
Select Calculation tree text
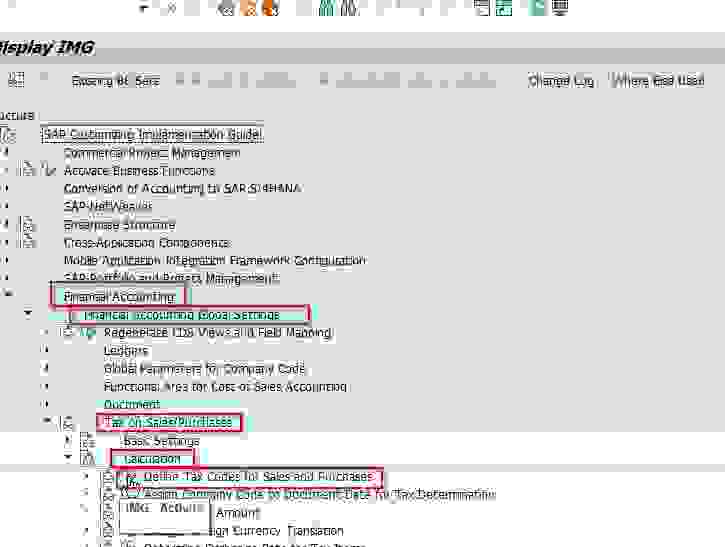(152, 459)
